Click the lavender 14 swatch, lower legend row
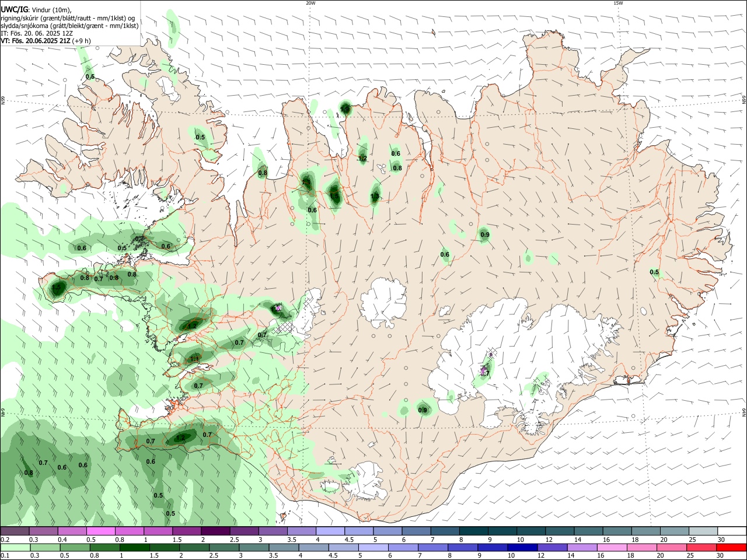The height and width of the screenshot is (560, 747). [581, 547]
